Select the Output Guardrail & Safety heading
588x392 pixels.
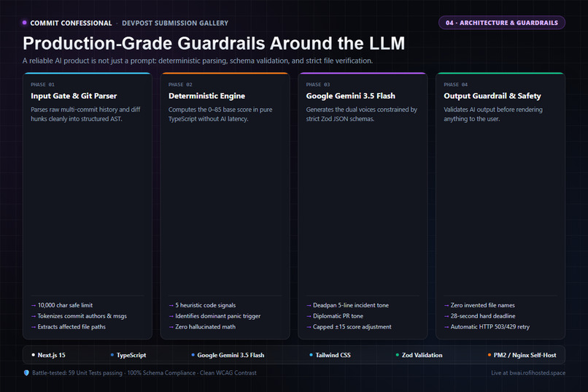tap(492, 96)
